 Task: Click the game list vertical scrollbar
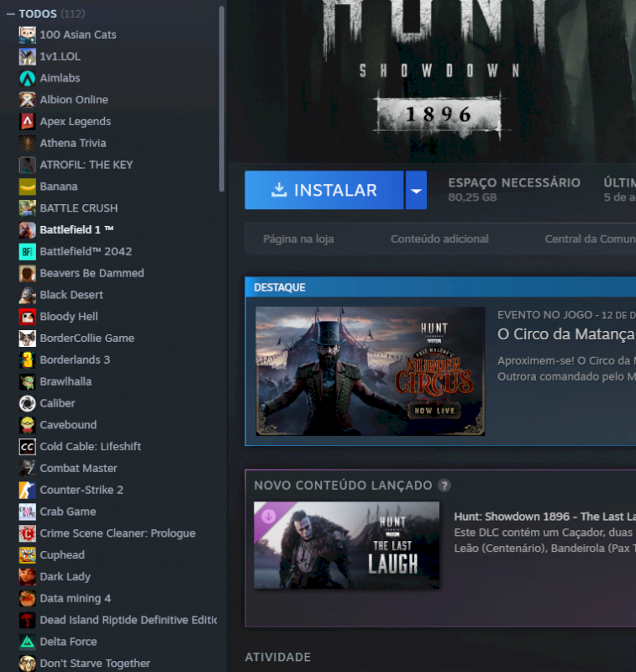point(222,101)
